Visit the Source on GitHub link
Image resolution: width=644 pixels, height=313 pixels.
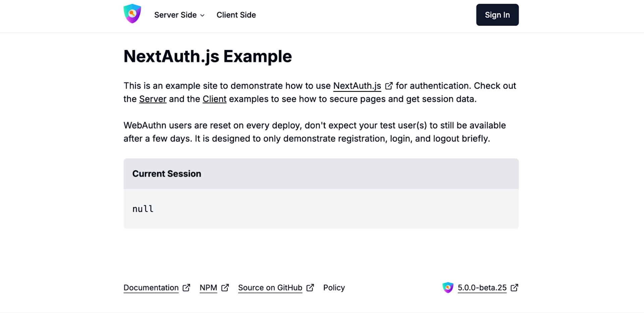[270, 288]
